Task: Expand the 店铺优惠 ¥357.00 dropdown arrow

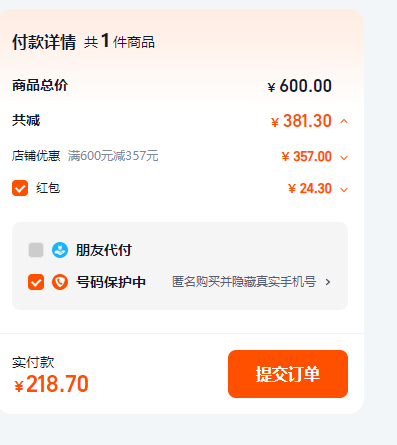Action: [x=344, y=157]
